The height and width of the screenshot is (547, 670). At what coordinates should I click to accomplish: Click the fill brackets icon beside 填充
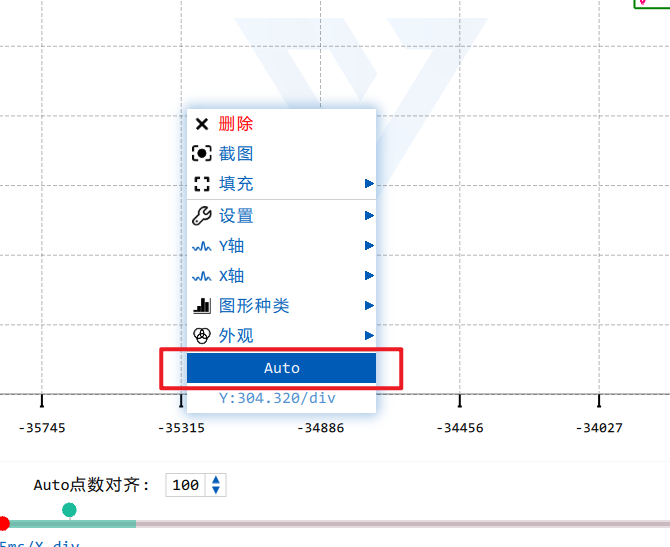[x=202, y=184]
